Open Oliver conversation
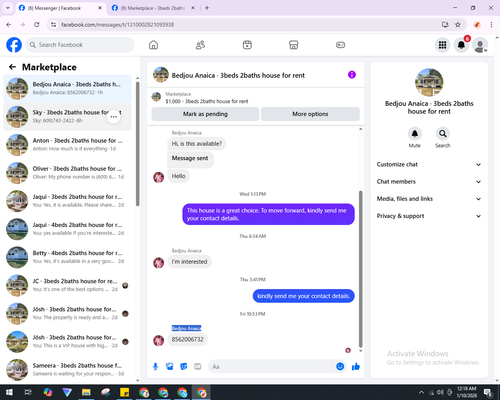The image size is (500, 400). (67, 173)
